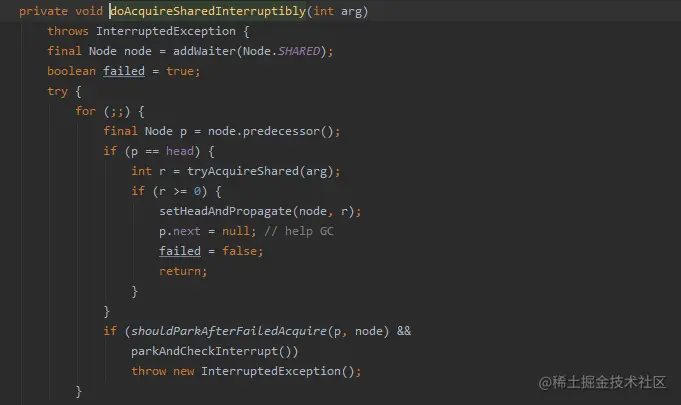This screenshot has width=681, height=405.
Task: Click 'shouldParkAfterFailedAcquire' method call
Action: pyautogui.click(x=229, y=331)
